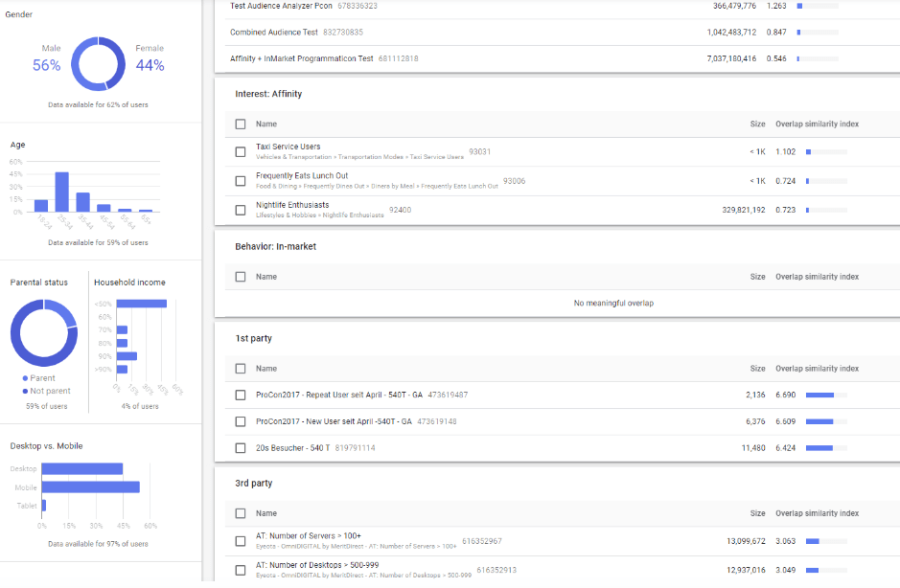This screenshot has height=588, width=900.
Task: Select the 20s Besucher - 540 T checkbox
Action: point(241,447)
